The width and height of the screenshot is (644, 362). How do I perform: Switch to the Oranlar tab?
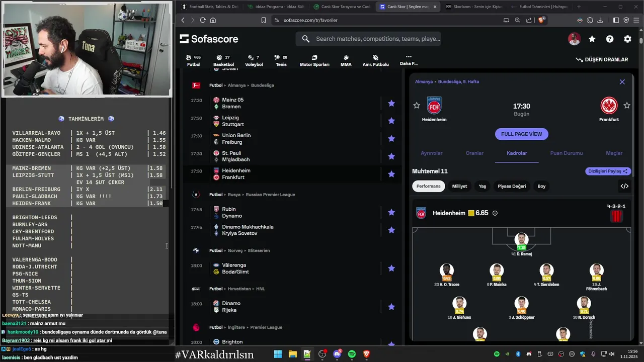474,153
